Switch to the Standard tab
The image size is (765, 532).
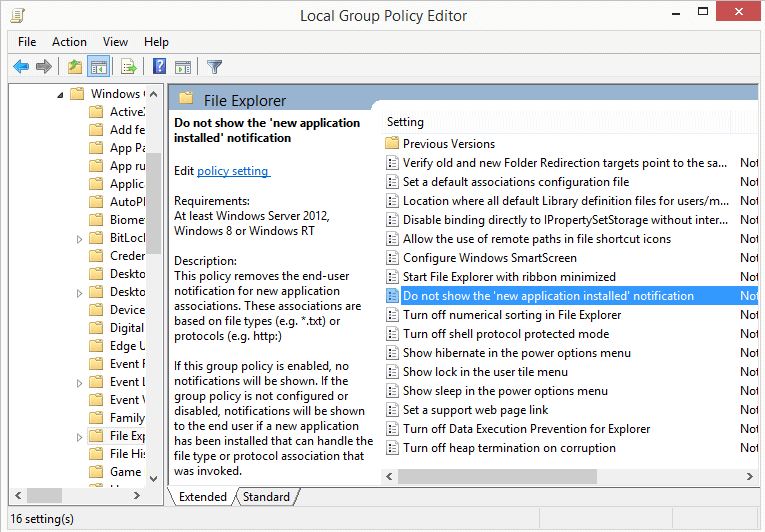click(x=266, y=497)
